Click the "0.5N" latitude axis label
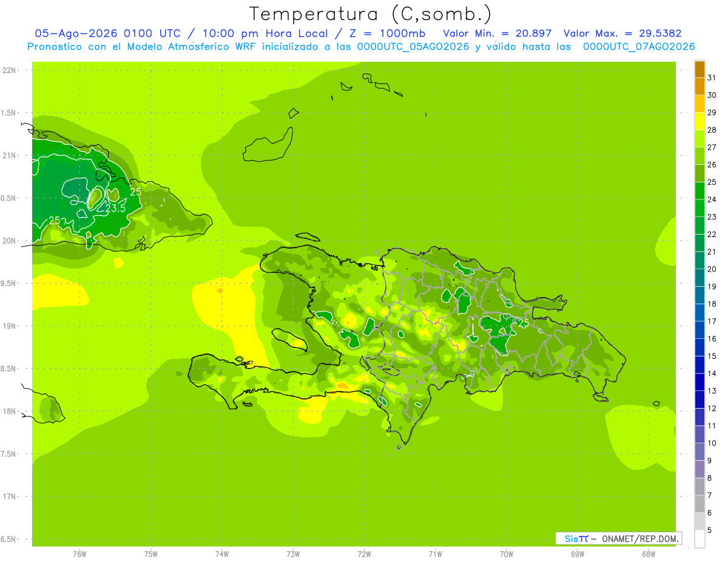The height and width of the screenshot is (562, 728). coord(9,198)
